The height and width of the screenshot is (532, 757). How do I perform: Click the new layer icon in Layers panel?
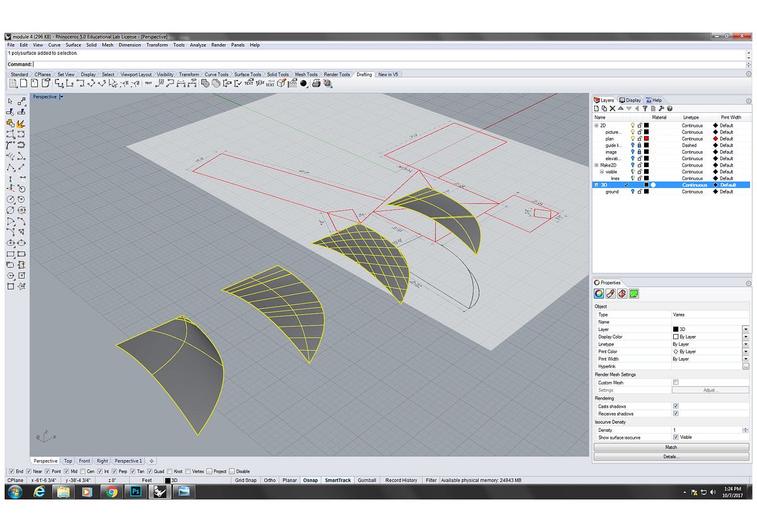pyautogui.click(x=596, y=108)
